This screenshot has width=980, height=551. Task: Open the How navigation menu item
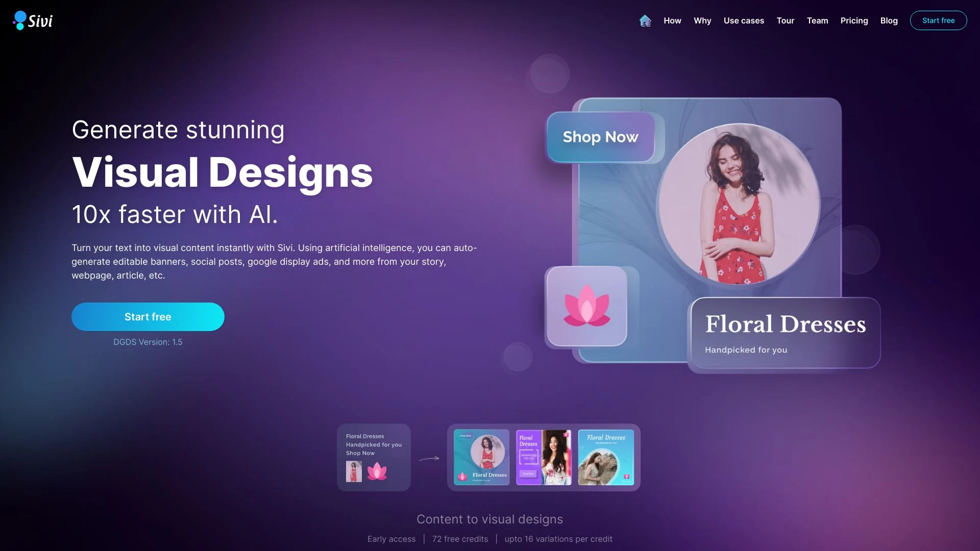point(672,20)
